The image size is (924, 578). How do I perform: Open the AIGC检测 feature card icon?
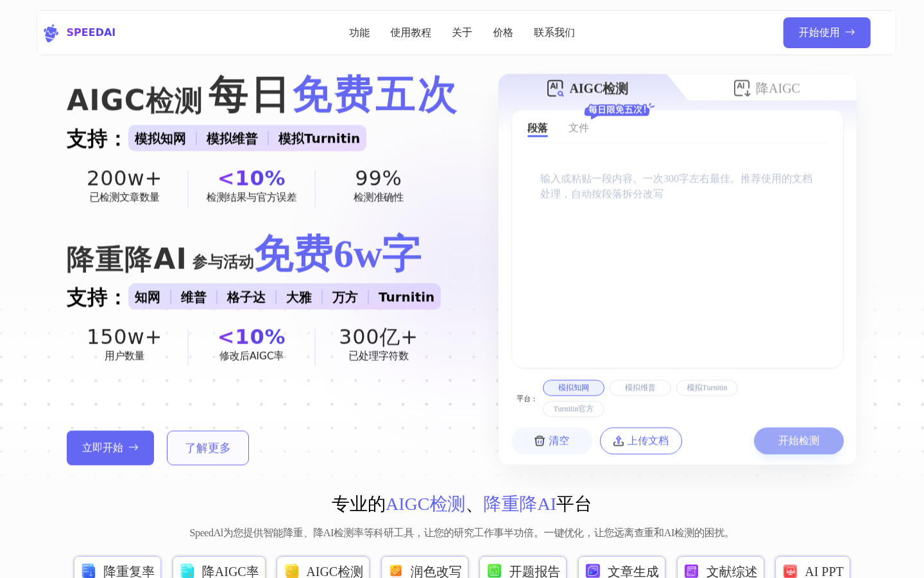coord(292,571)
